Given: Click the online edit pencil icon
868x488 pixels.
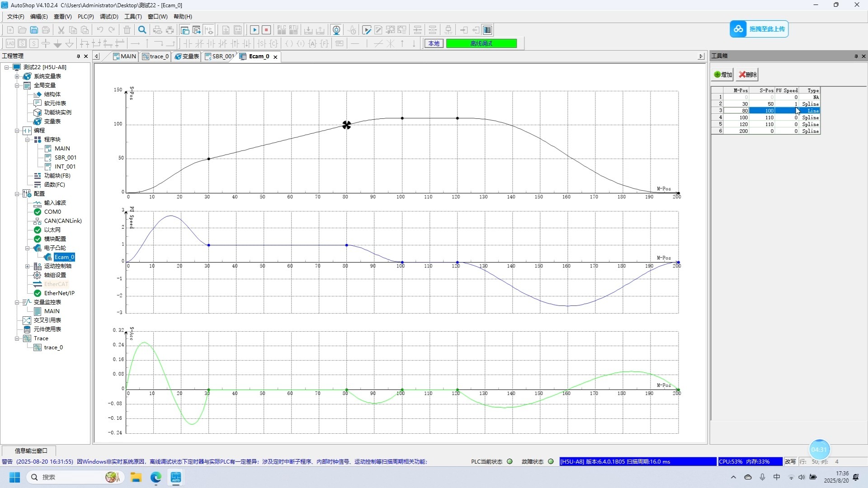Looking at the screenshot, I should [367, 30].
